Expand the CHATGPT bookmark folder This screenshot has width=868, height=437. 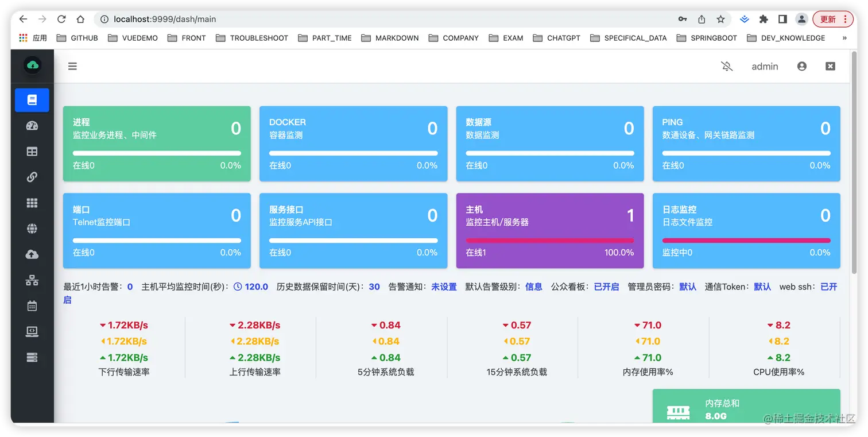(x=557, y=38)
